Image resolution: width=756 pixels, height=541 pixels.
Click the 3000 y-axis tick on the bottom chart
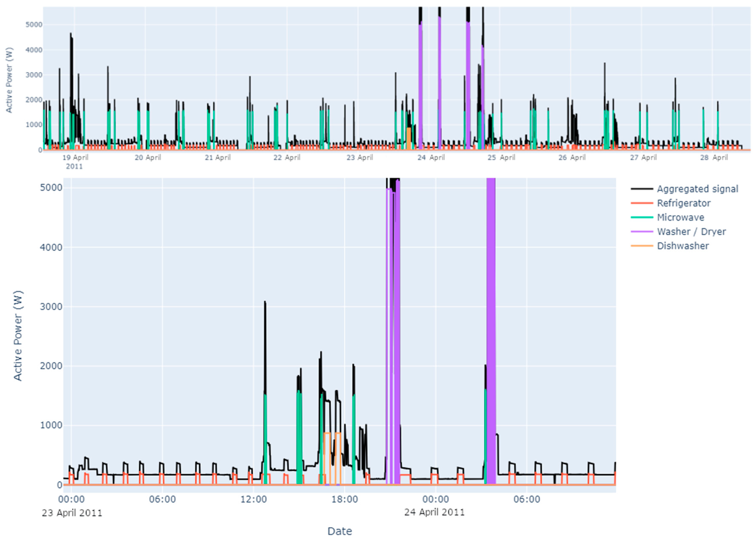[51, 307]
